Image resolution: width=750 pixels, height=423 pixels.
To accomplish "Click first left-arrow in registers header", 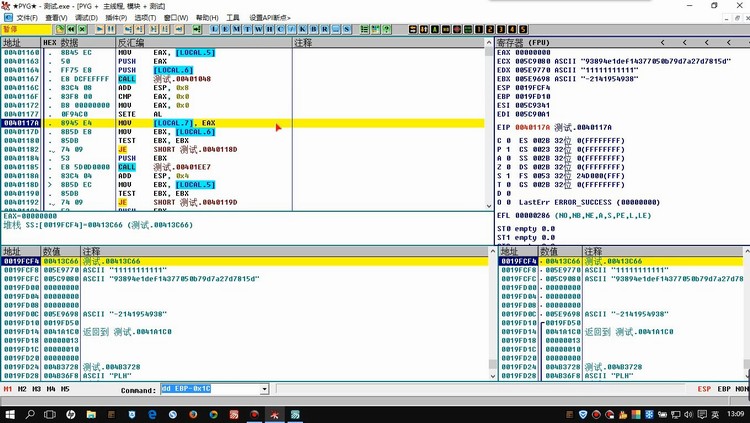I will tap(662, 43).
